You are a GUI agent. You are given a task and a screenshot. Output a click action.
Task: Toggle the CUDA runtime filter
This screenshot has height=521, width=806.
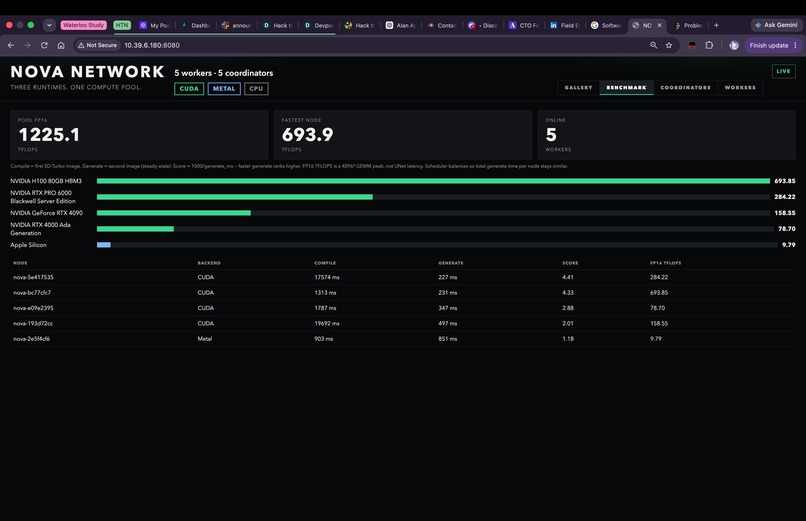(189, 88)
